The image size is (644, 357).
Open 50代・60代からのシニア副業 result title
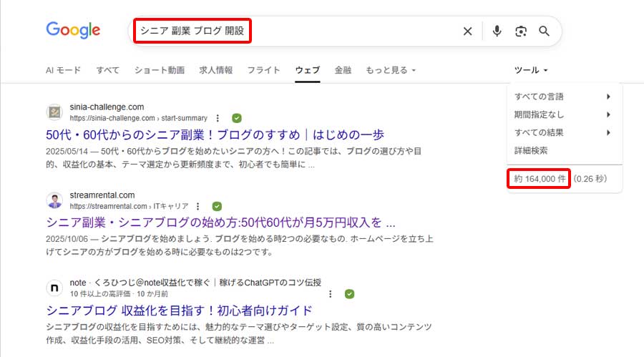[215, 135]
